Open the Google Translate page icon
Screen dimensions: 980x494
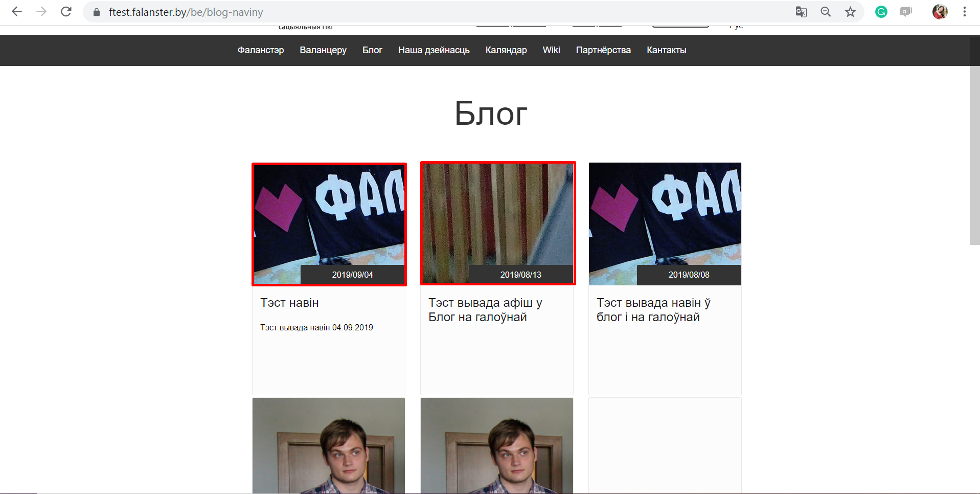801,12
